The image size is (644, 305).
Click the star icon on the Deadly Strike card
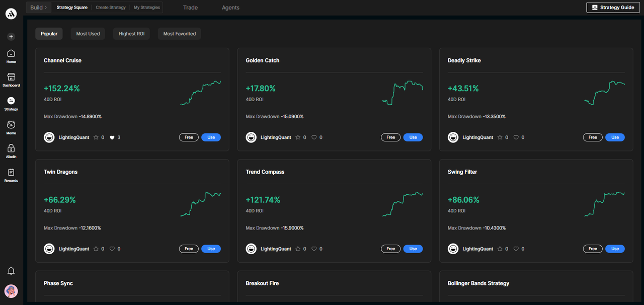coord(500,137)
